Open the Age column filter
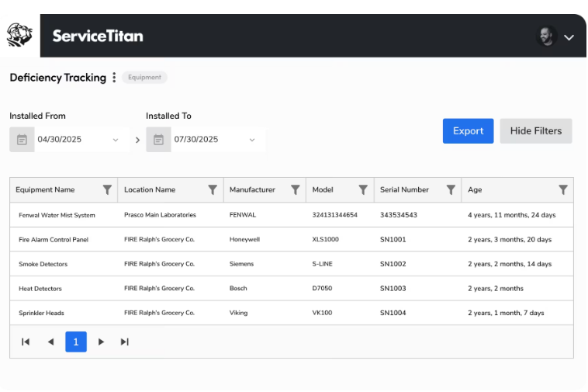 click(x=563, y=190)
